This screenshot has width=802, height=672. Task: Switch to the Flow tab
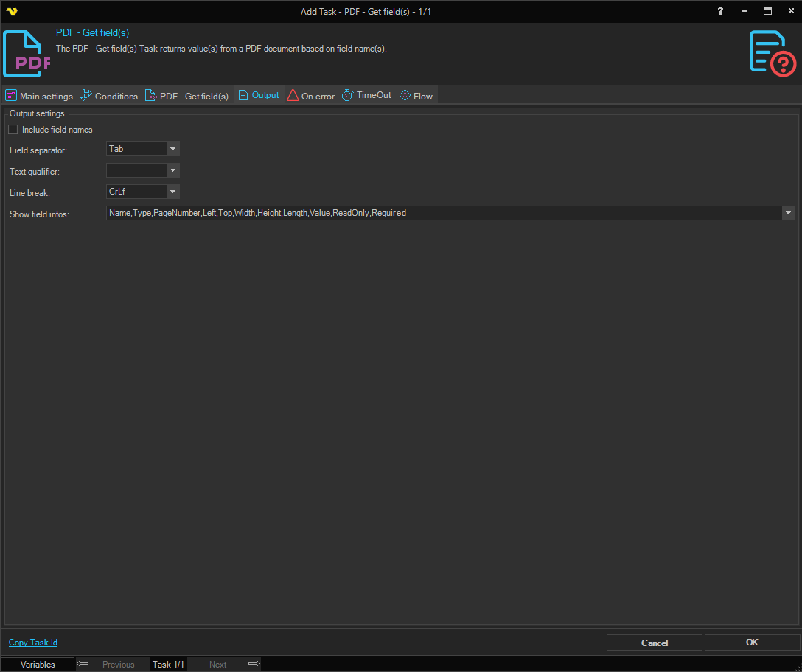(x=416, y=96)
